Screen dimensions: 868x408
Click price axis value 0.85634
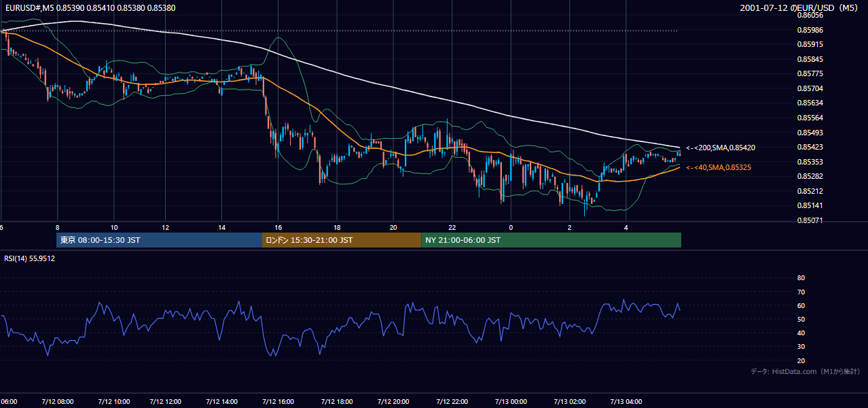810,103
